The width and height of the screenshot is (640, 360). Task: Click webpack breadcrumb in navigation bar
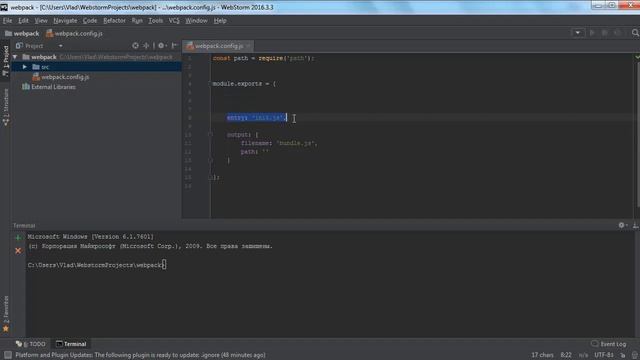[22, 33]
